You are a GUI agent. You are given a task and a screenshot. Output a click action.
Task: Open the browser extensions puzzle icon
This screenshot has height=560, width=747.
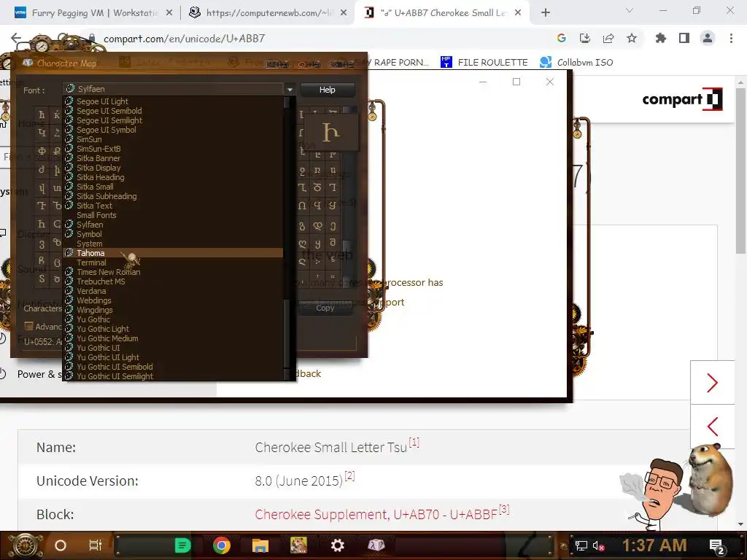click(x=661, y=38)
